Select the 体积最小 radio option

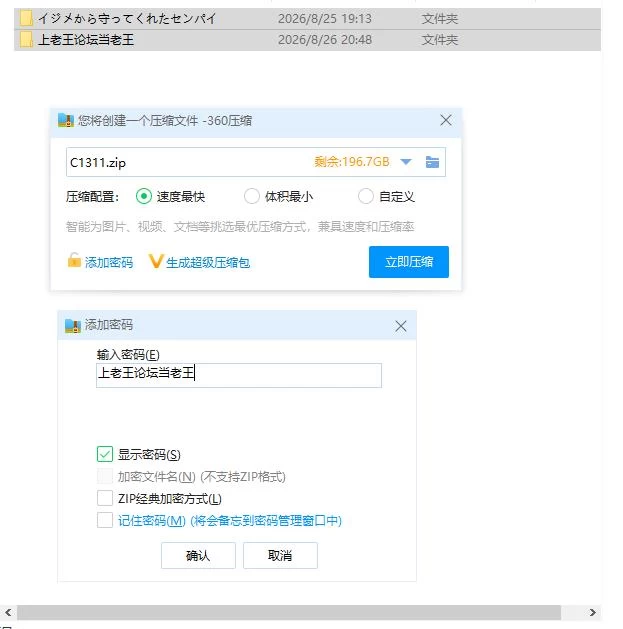[x=252, y=197]
